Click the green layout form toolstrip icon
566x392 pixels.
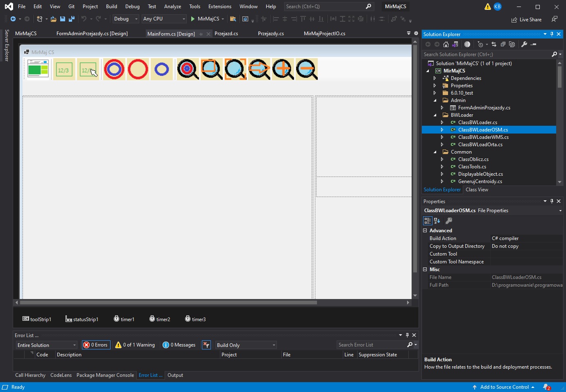38,69
